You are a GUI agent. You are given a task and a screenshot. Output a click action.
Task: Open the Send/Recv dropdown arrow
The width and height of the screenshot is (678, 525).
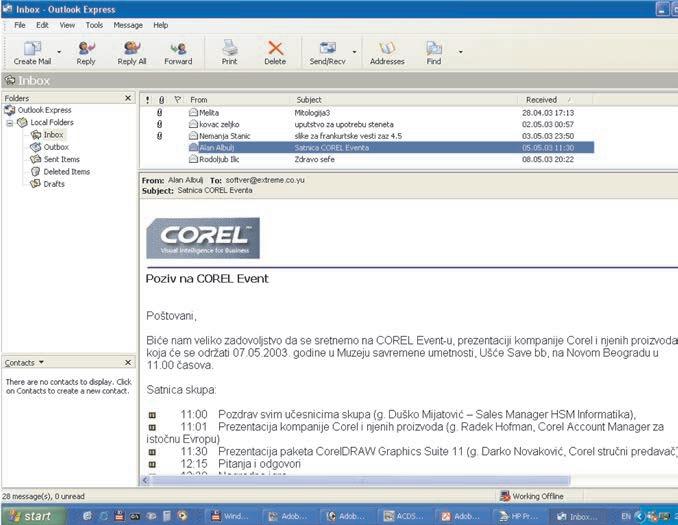tap(354, 52)
